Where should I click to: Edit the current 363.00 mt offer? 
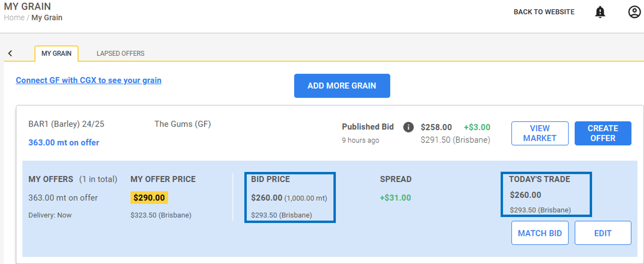(x=603, y=233)
